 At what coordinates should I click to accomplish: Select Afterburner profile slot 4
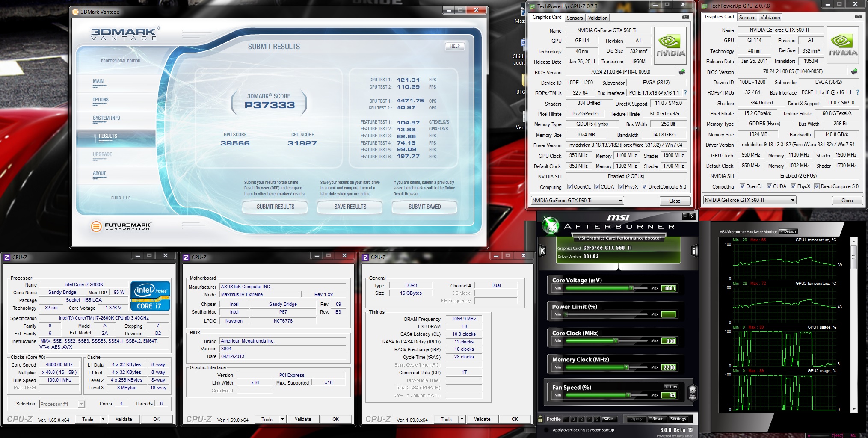(x=589, y=419)
